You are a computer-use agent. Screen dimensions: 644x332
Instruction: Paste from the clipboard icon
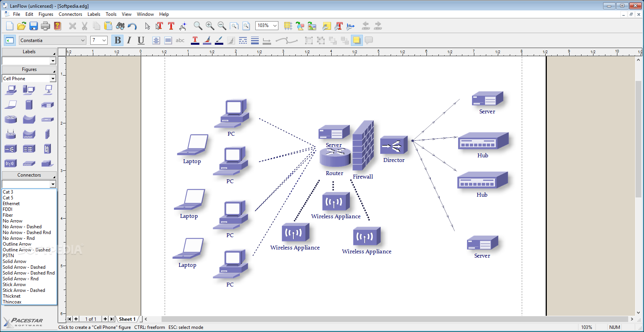click(108, 26)
